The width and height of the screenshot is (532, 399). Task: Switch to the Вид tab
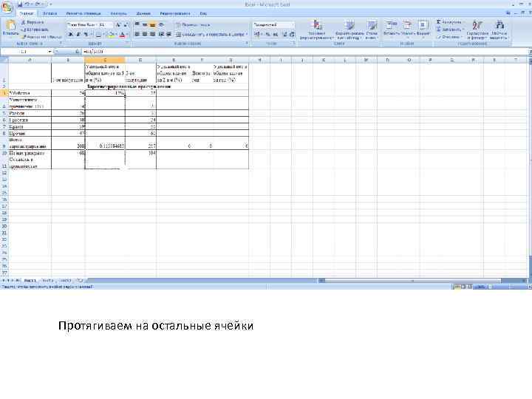(x=203, y=13)
